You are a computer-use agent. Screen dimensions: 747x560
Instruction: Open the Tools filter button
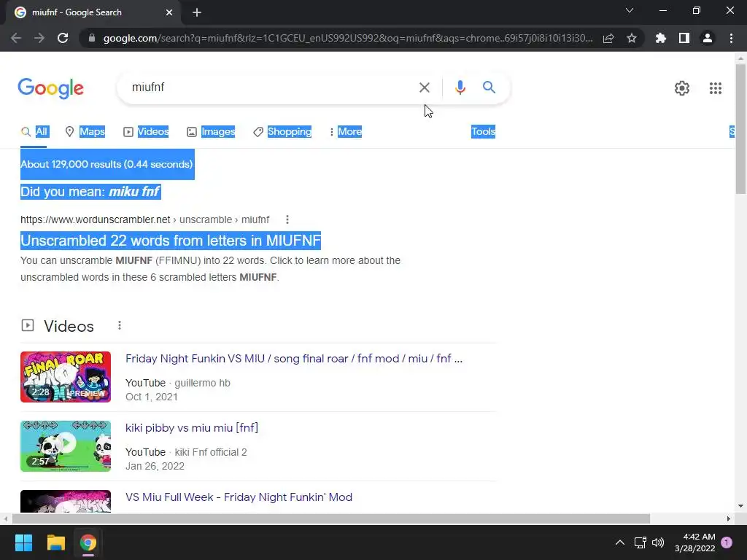pyautogui.click(x=483, y=132)
